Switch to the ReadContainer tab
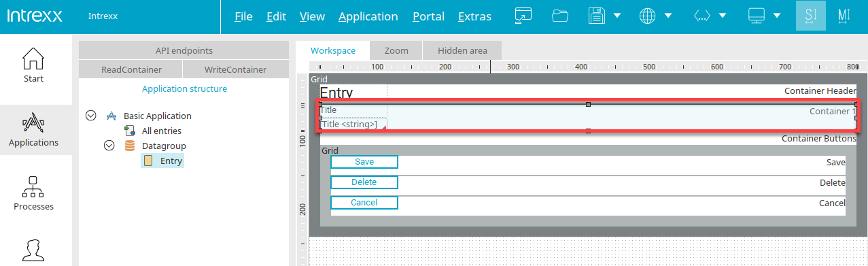 131,69
